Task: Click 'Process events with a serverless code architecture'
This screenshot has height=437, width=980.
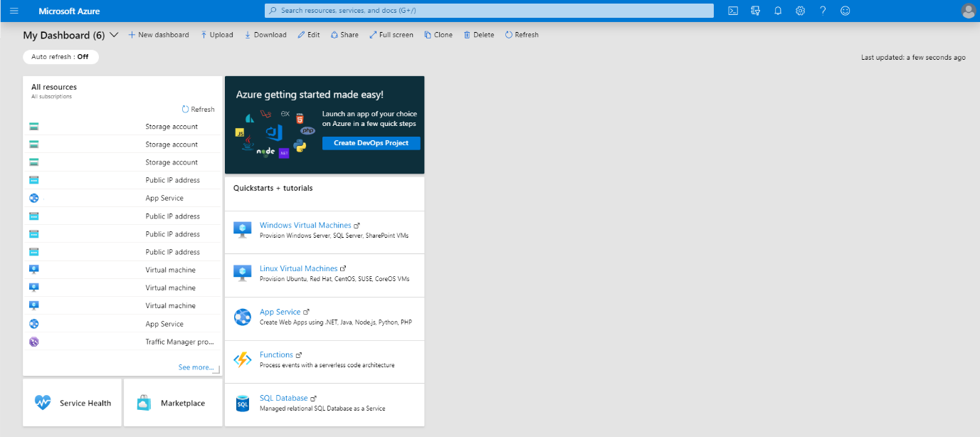Action: coord(327,365)
